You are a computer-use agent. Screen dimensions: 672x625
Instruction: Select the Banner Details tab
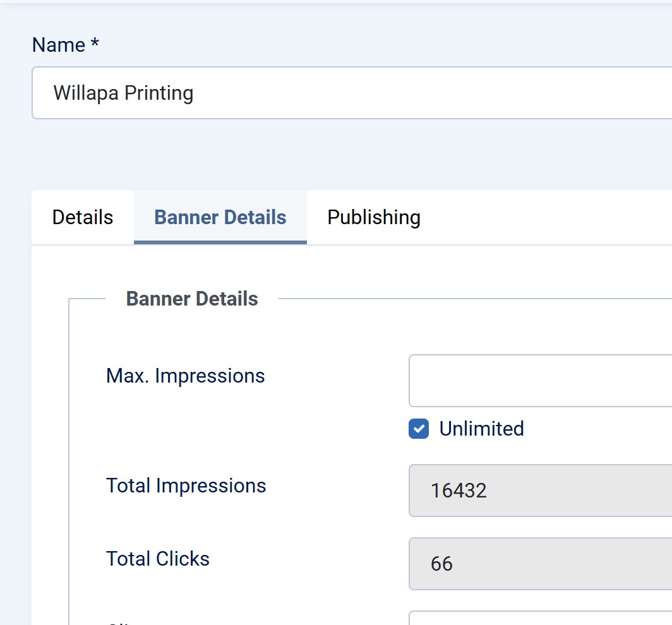click(x=220, y=217)
